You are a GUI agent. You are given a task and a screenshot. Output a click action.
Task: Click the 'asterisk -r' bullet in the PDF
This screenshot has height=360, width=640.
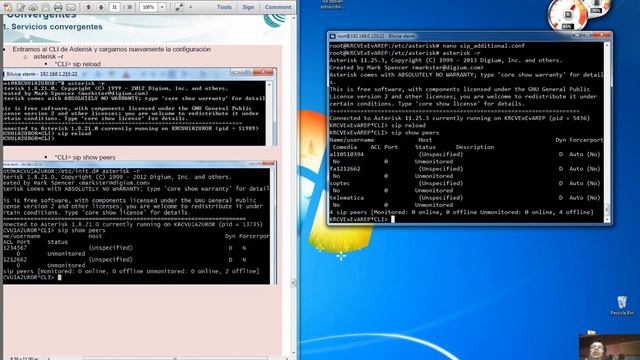[x=49, y=57]
